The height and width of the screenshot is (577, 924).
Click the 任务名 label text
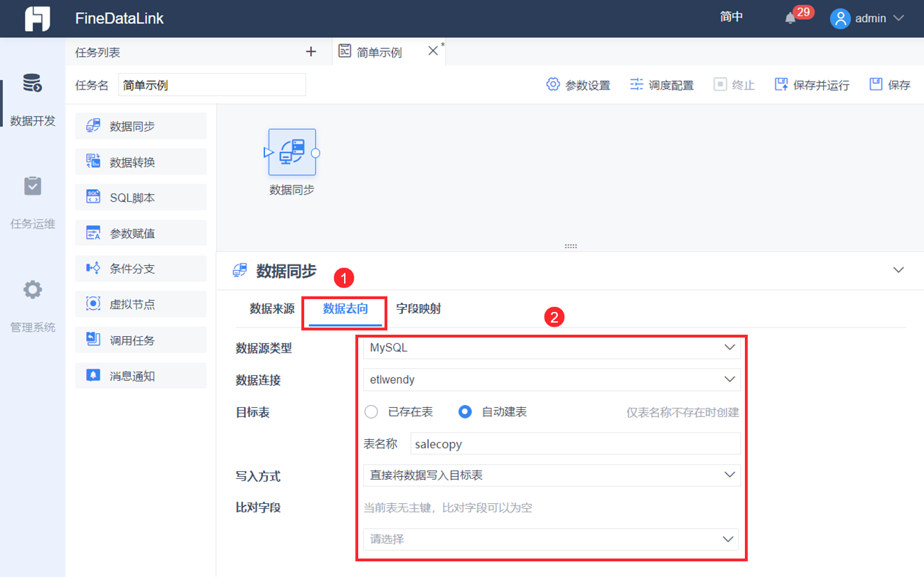[92, 85]
